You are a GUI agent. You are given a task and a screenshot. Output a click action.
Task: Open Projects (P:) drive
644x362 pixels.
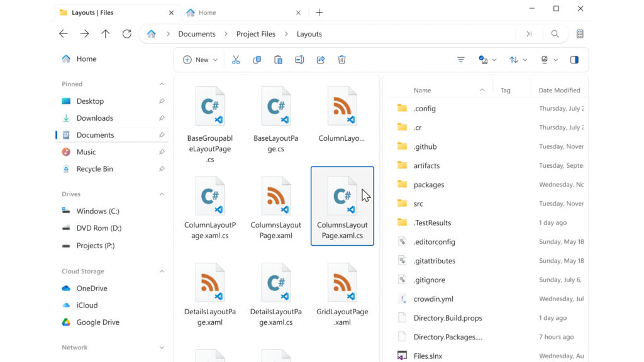[112, 246]
